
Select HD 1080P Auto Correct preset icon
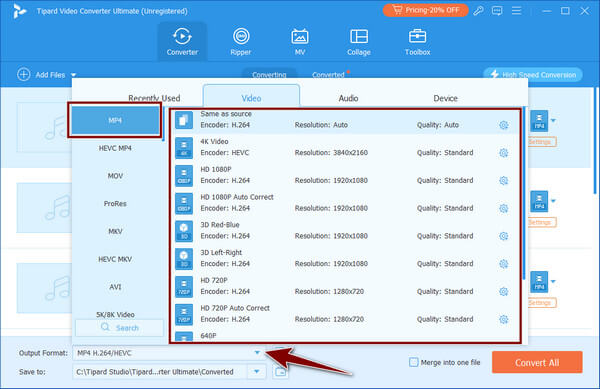pyautogui.click(x=184, y=203)
